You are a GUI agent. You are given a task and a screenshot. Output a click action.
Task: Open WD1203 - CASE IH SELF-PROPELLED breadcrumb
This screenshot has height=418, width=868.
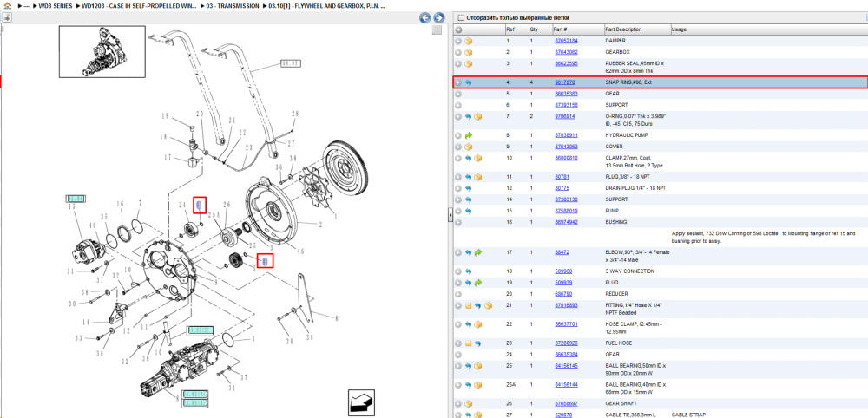click(x=141, y=5)
